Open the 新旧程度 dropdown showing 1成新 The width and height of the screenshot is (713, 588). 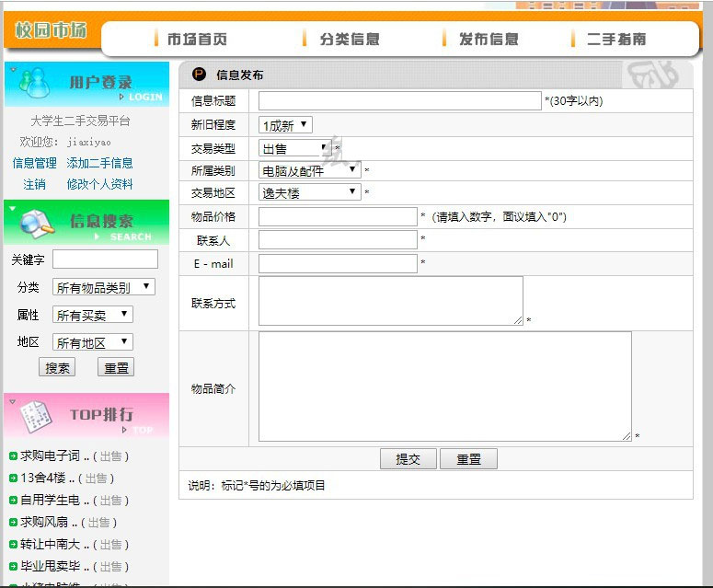[x=286, y=125]
